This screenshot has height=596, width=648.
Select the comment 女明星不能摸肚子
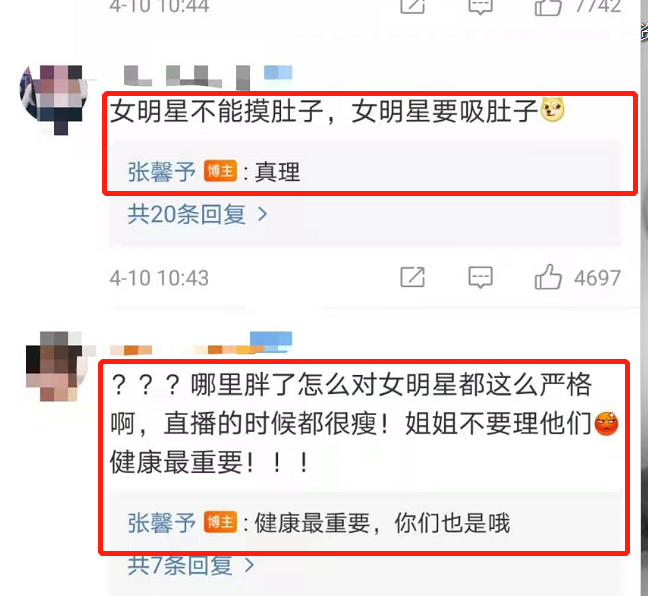[x=337, y=111]
